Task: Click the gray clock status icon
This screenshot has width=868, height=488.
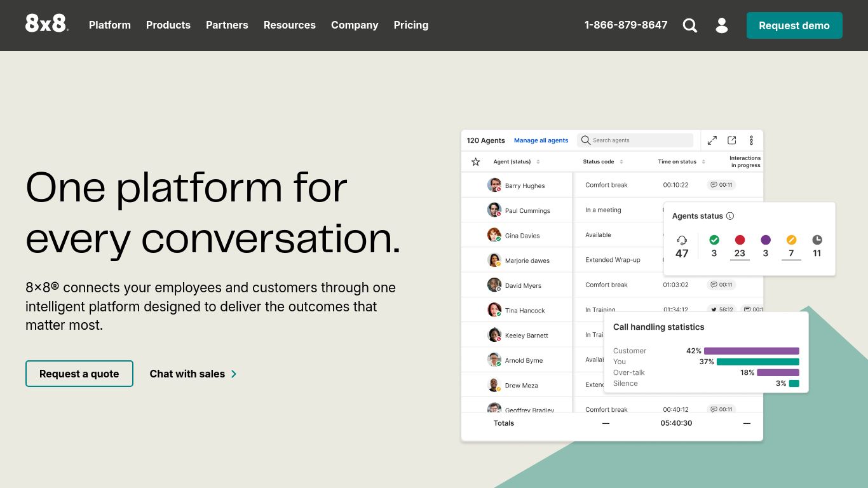Action: tap(817, 240)
